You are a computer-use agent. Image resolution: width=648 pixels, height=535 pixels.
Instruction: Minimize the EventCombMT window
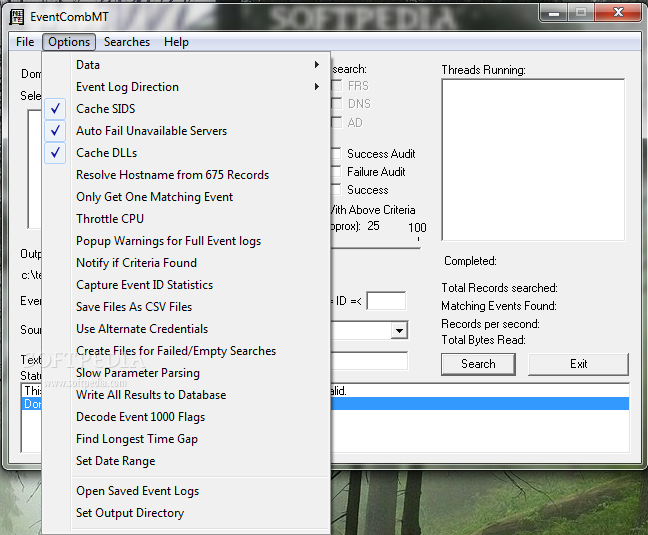(554, 13)
